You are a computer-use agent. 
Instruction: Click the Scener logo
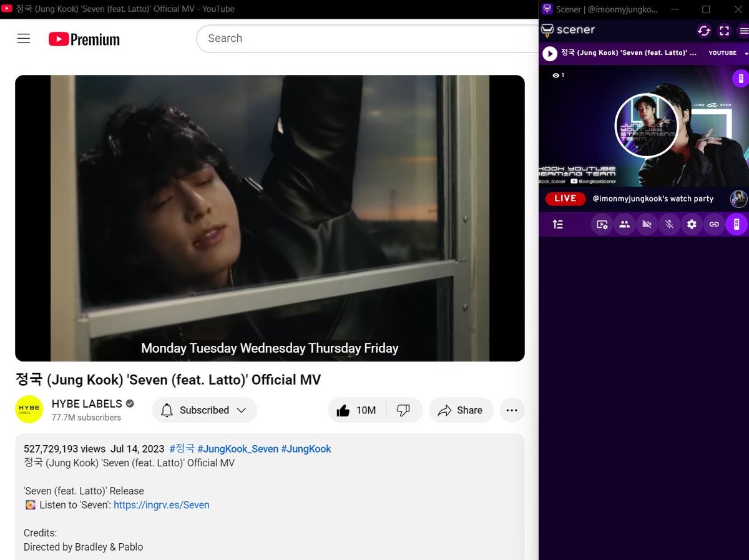point(568,29)
